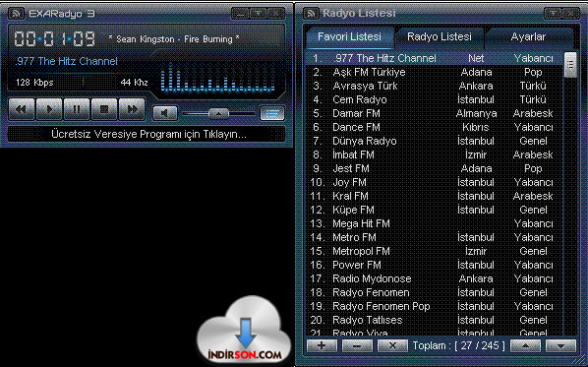Select Damar FM station
Image resolution: width=588 pixels, height=367 pixels.
(434, 113)
